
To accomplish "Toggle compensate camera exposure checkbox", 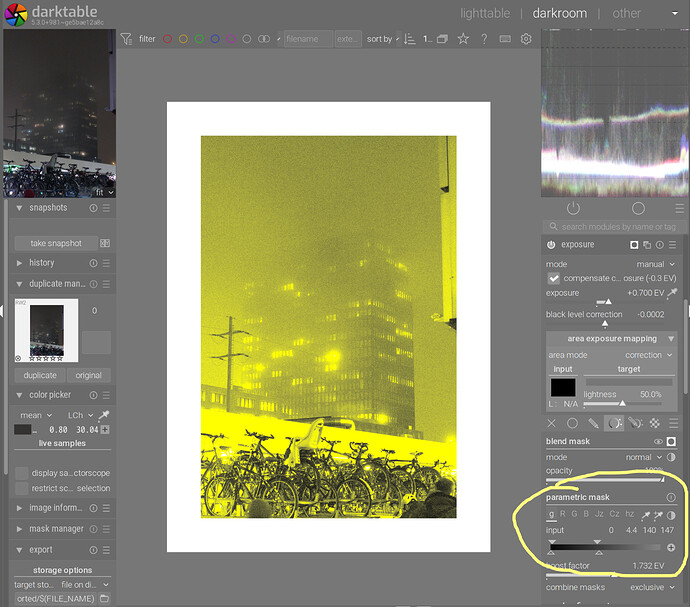I will click(x=554, y=278).
